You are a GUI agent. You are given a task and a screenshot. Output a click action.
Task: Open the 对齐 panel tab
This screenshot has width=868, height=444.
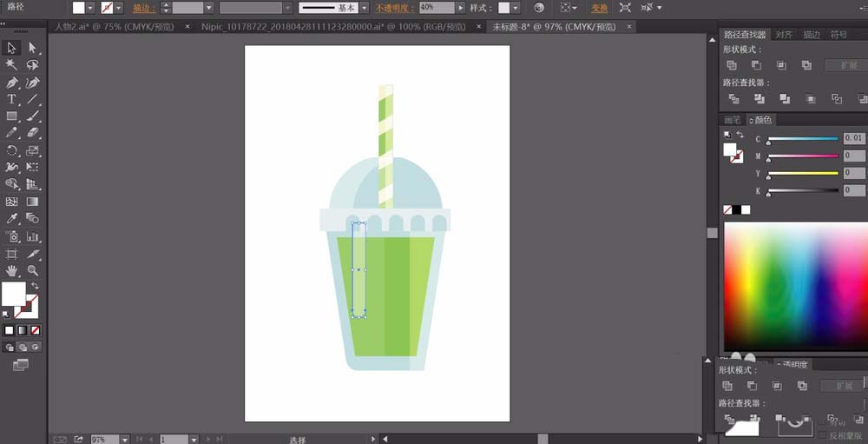click(x=783, y=35)
